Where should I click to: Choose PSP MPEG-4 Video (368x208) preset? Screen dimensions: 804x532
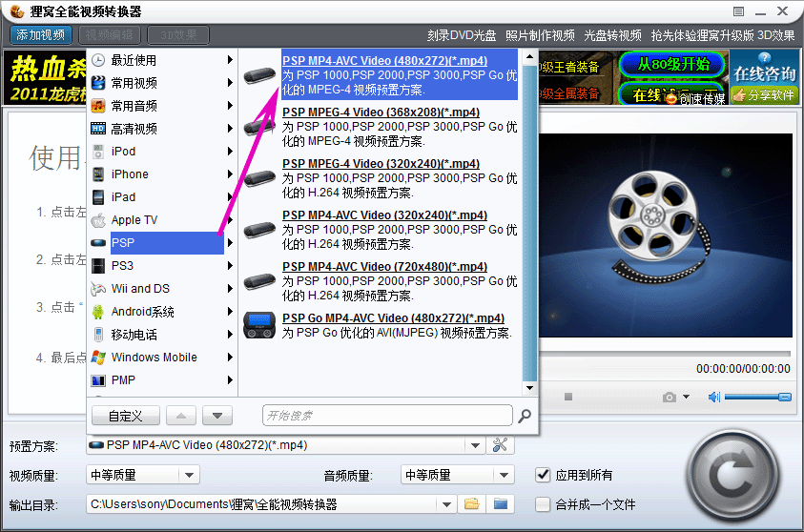tap(381, 113)
